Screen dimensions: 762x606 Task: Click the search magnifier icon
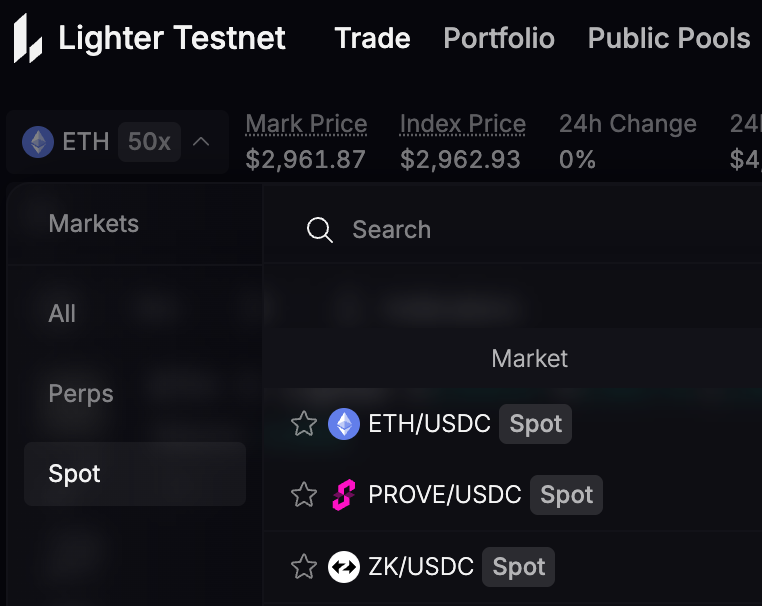click(x=320, y=230)
